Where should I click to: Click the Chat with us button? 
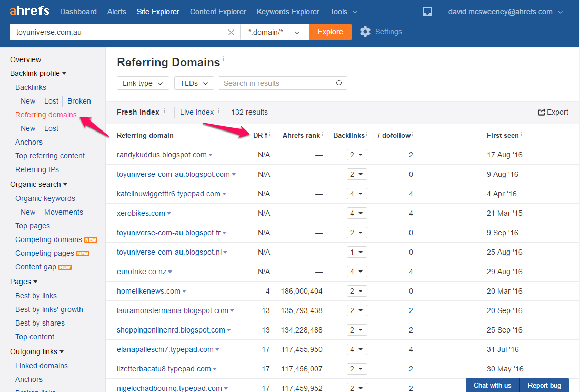(493, 385)
